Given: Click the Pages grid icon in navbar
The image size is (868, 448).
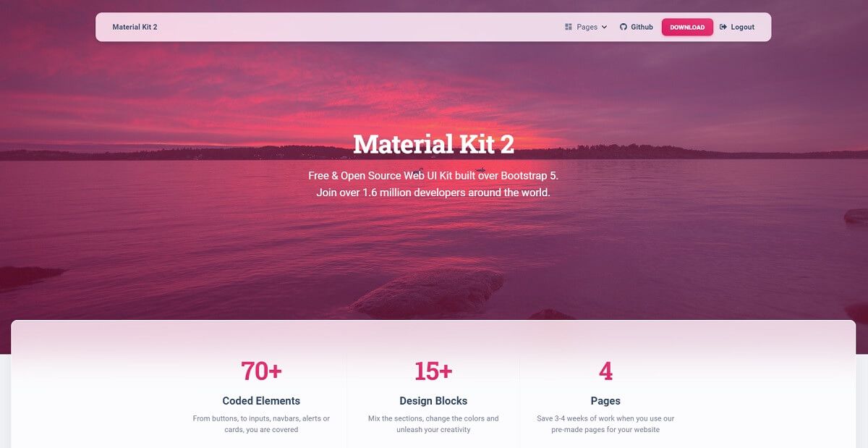Looking at the screenshot, I should (569, 27).
